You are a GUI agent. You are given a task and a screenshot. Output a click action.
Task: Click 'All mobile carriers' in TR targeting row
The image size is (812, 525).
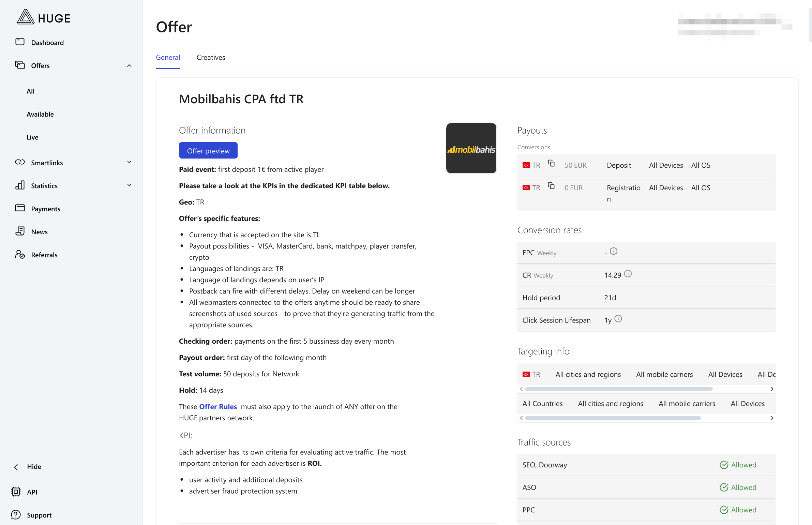[x=664, y=375]
